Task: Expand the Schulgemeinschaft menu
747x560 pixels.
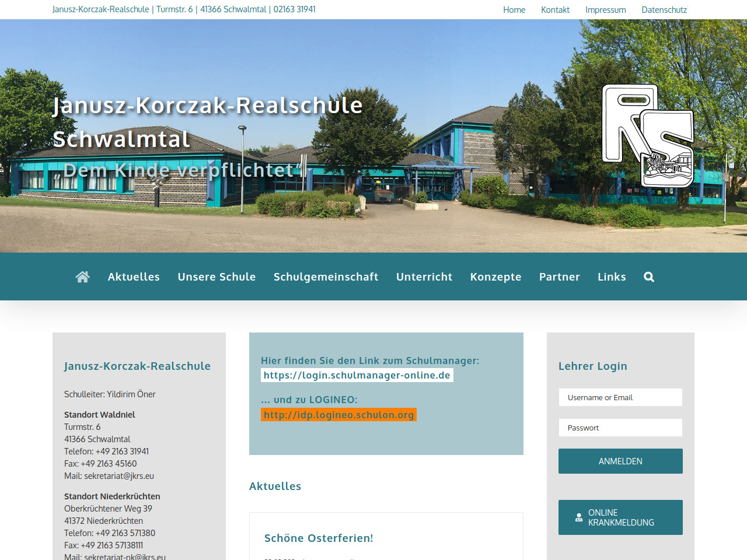Action: coord(326,277)
